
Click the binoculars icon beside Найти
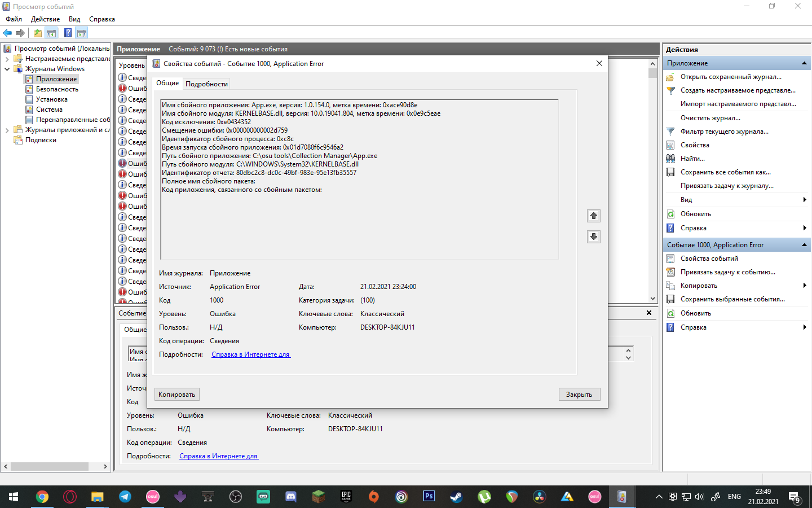tap(670, 158)
